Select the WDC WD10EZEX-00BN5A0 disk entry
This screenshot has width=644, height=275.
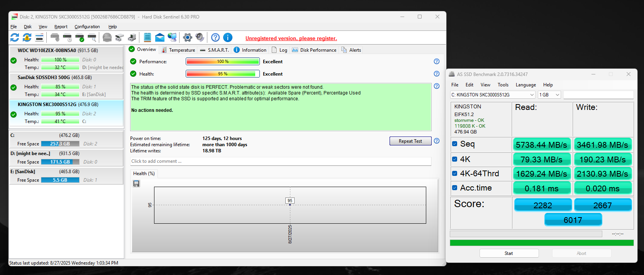(66, 59)
